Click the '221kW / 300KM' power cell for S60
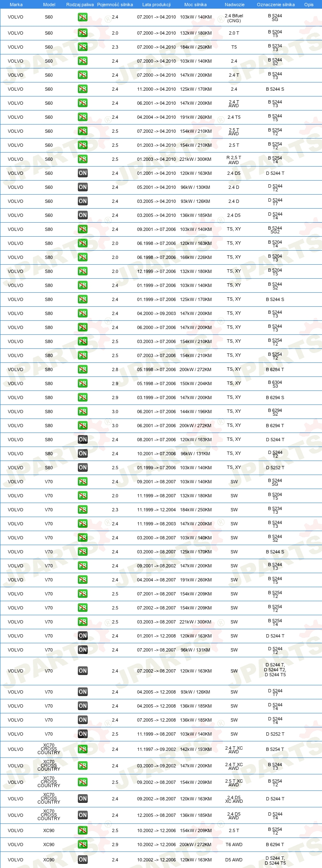Screen dimensions: 322x868 click(x=196, y=159)
